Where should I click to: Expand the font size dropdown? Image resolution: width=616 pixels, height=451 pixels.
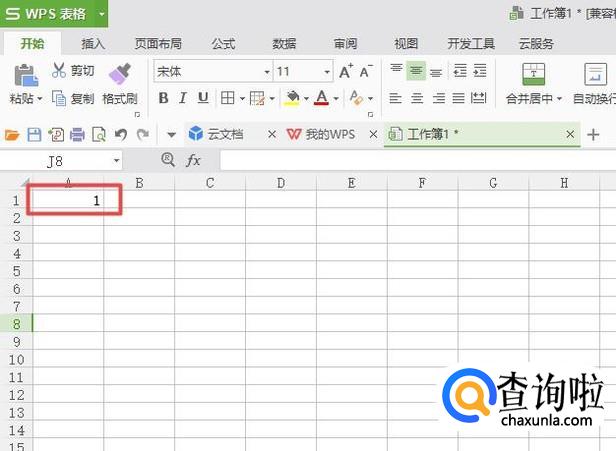pyautogui.click(x=327, y=72)
